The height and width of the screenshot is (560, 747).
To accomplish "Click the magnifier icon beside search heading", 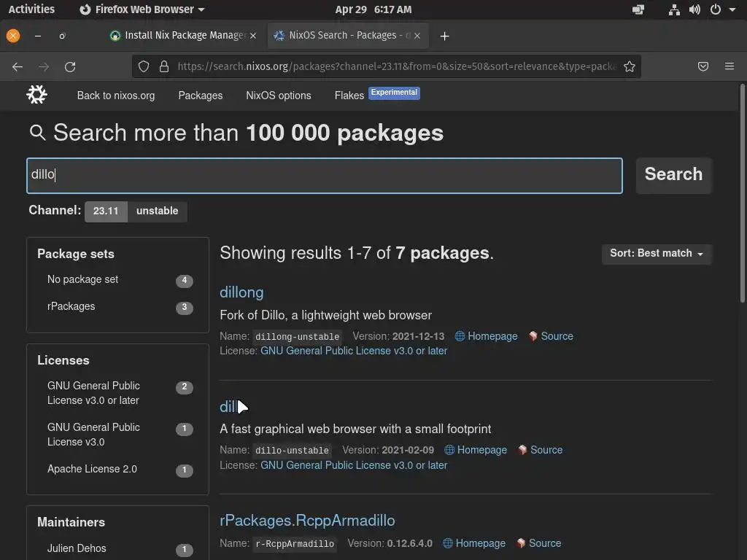I will click(x=38, y=133).
